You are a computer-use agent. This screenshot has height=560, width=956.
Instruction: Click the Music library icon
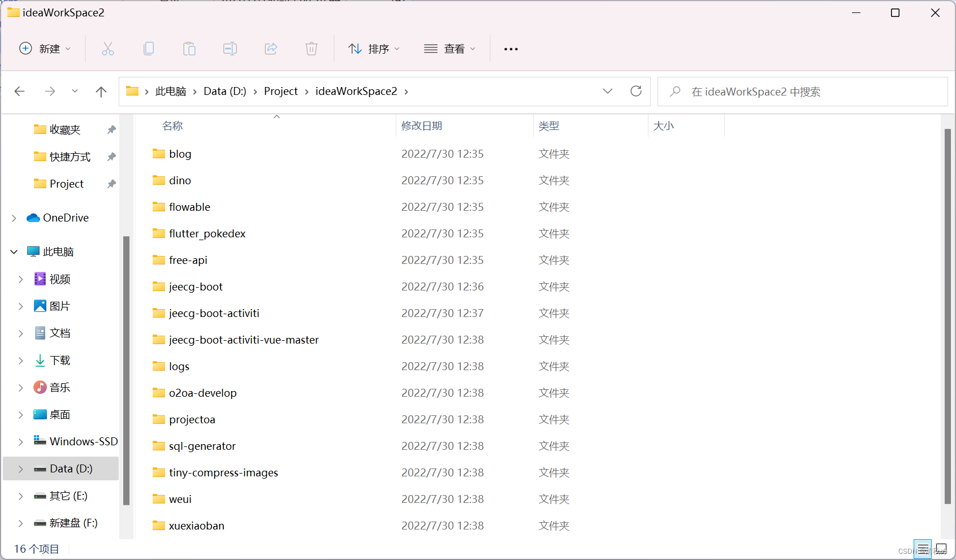pos(40,387)
